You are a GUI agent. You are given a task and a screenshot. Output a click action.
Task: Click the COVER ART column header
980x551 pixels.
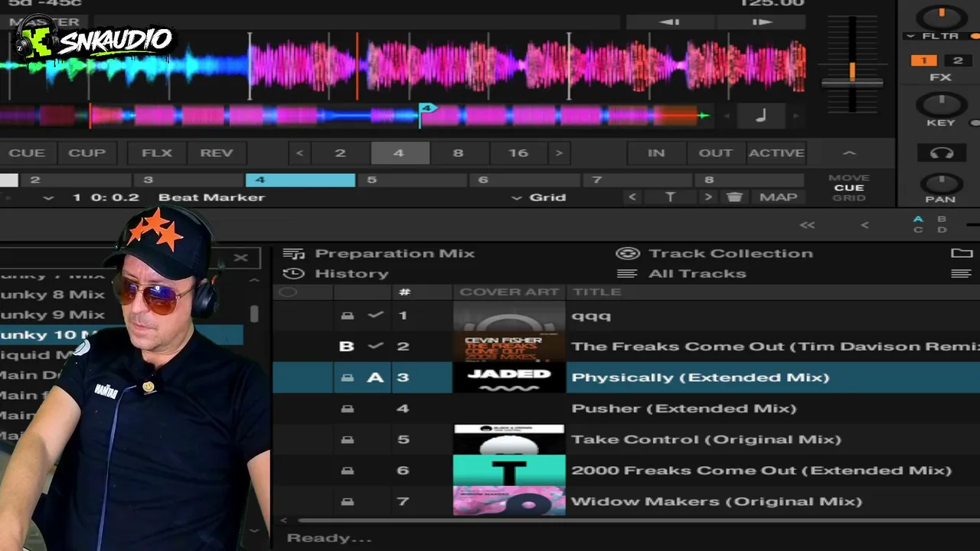point(509,292)
